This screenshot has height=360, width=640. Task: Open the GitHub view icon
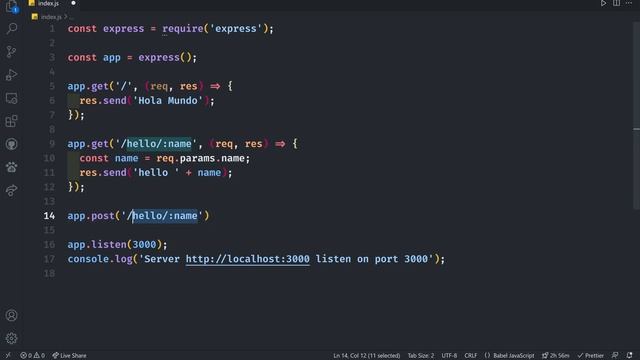tap(12, 144)
